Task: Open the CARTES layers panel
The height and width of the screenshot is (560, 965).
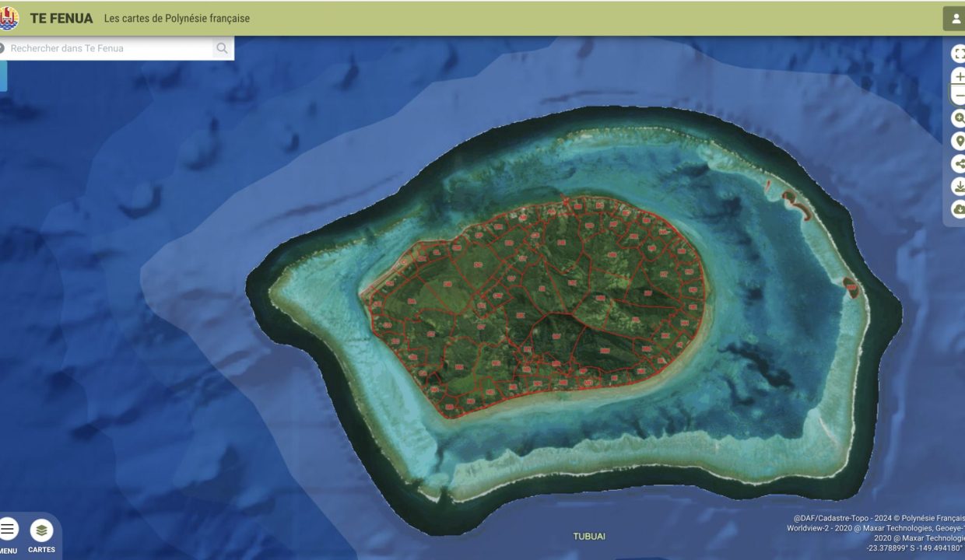Action: click(41, 531)
